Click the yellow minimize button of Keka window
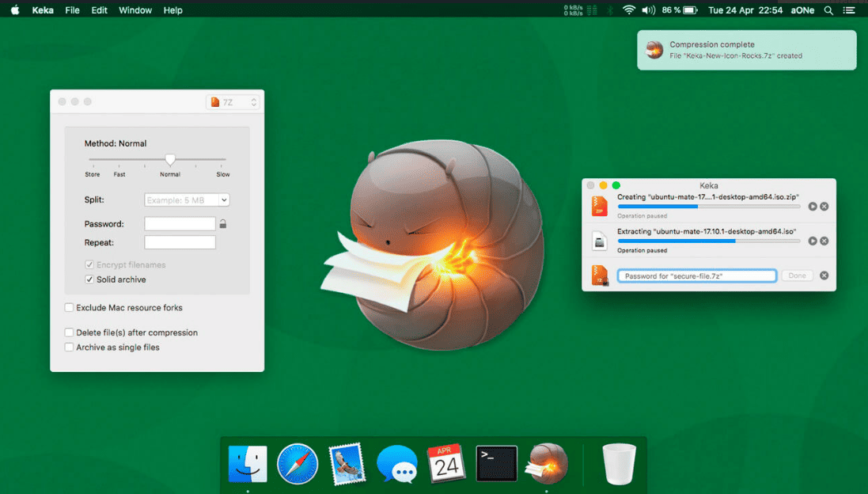 [604, 185]
